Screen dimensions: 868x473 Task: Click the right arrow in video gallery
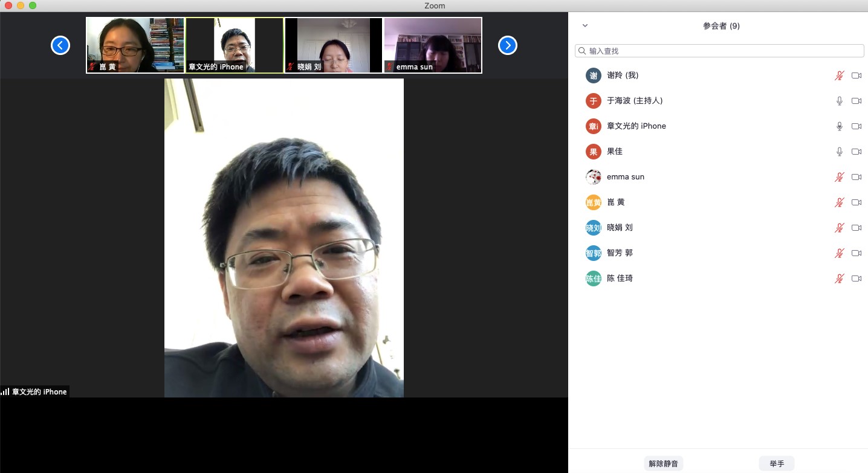[x=508, y=45]
